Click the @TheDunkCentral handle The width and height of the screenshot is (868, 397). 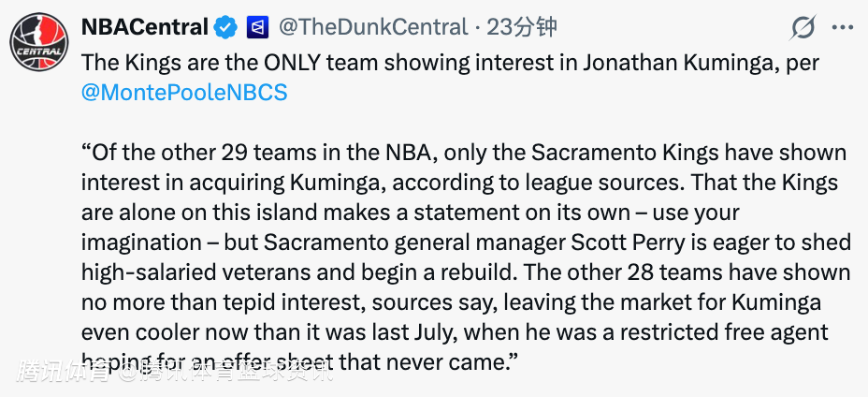[x=372, y=28]
